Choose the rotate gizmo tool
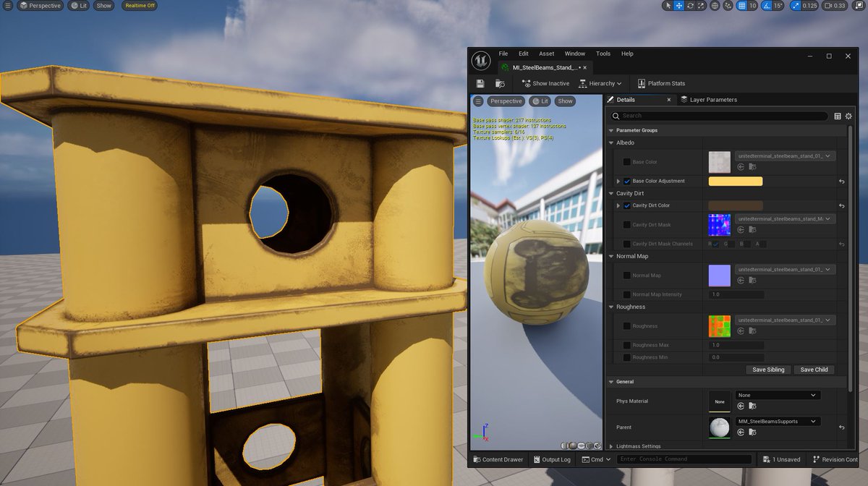868x486 pixels. pos(690,6)
